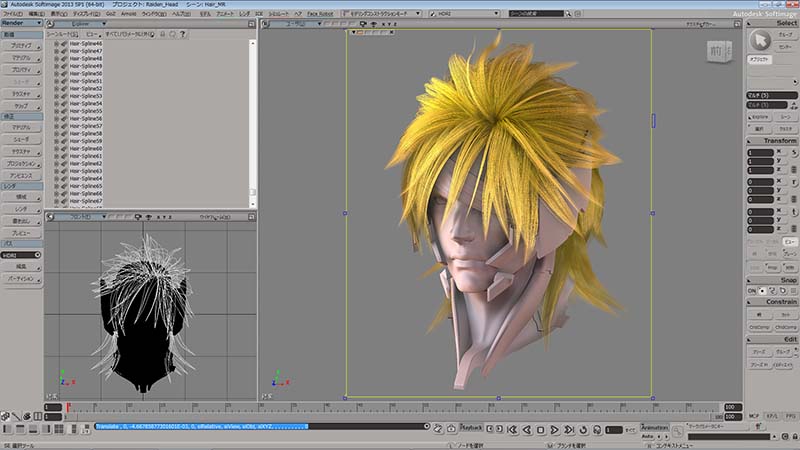The image size is (800, 450).
Task: Toggle the eye visibility icon in Front viewport header
Action: [x=148, y=217]
